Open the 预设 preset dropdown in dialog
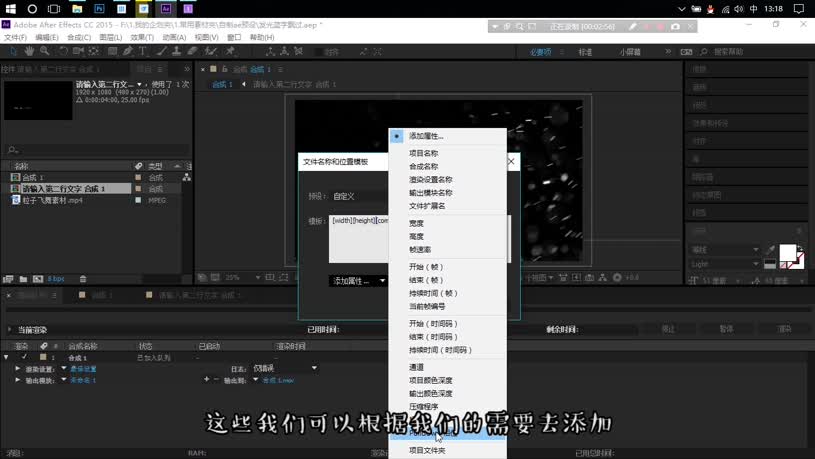The height and width of the screenshot is (459, 815). 360,196
